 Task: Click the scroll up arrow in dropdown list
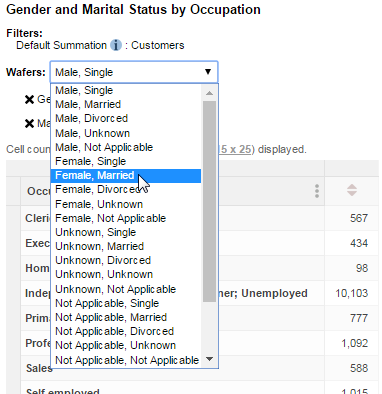coord(209,93)
